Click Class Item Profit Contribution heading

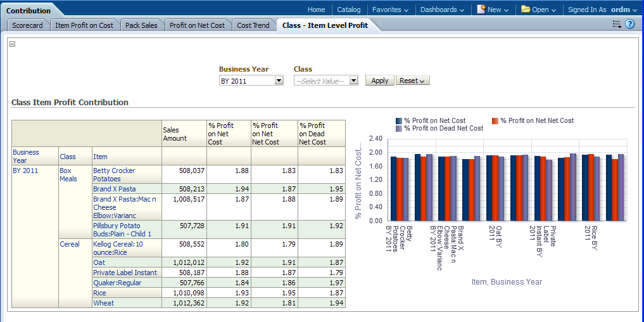(70, 103)
